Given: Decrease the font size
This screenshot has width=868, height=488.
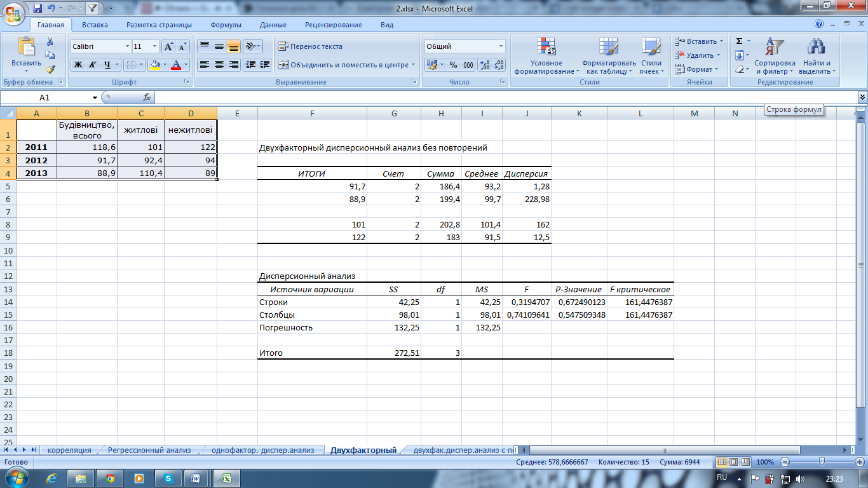Looking at the screenshot, I should pos(182,46).
